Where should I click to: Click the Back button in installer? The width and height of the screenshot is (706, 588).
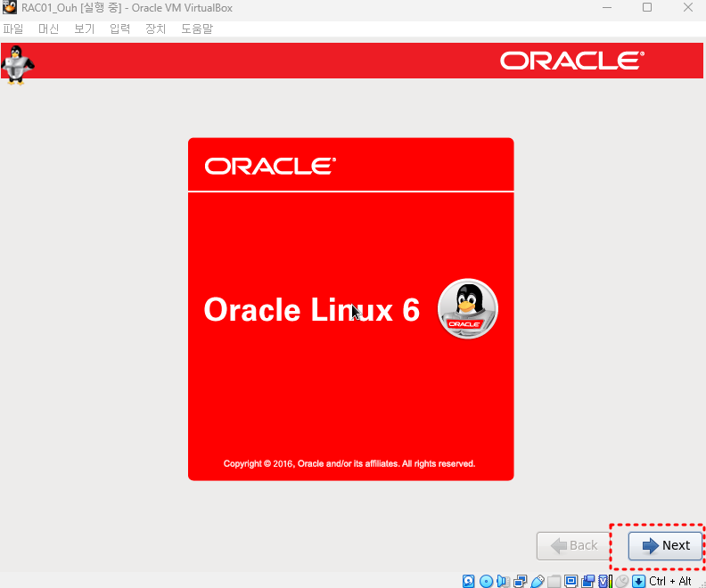[574, 546]
